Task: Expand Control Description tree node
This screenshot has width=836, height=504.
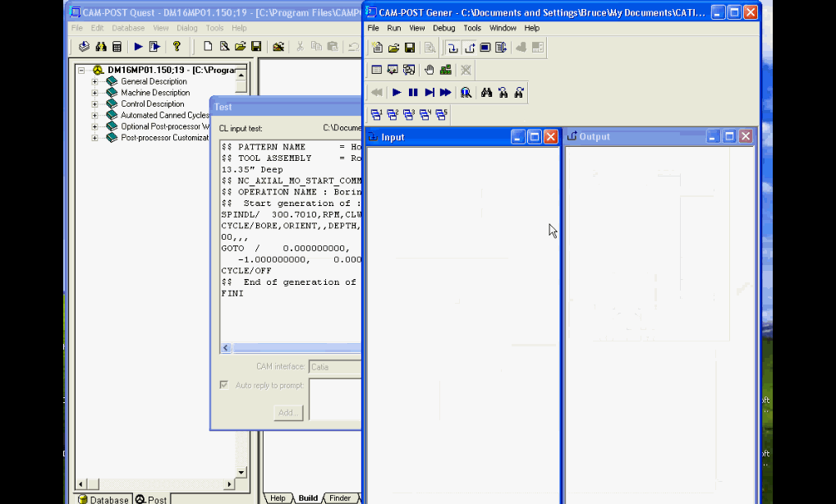Action: (x=94, y=104)
